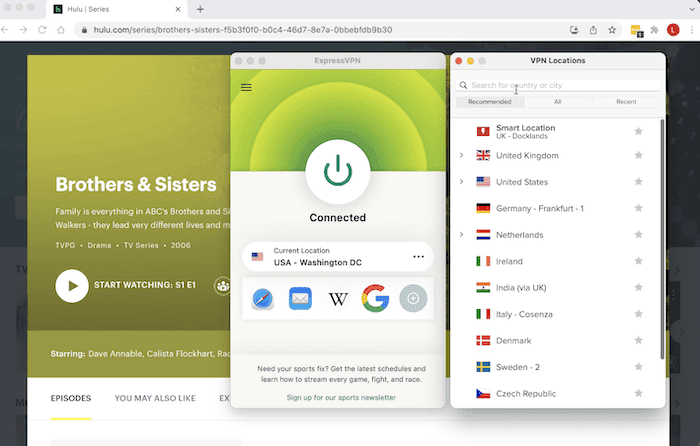
Task: Add a new shortcut in ExpressVPN
Action: click(413, 298)
